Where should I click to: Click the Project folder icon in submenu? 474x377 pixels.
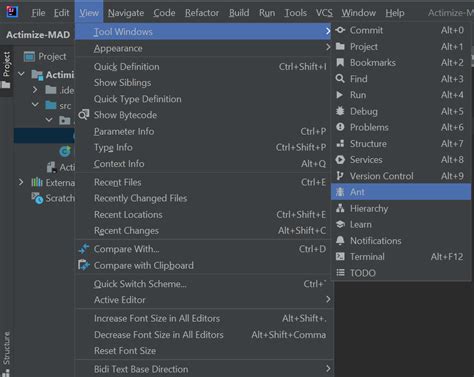click(340, 46)
